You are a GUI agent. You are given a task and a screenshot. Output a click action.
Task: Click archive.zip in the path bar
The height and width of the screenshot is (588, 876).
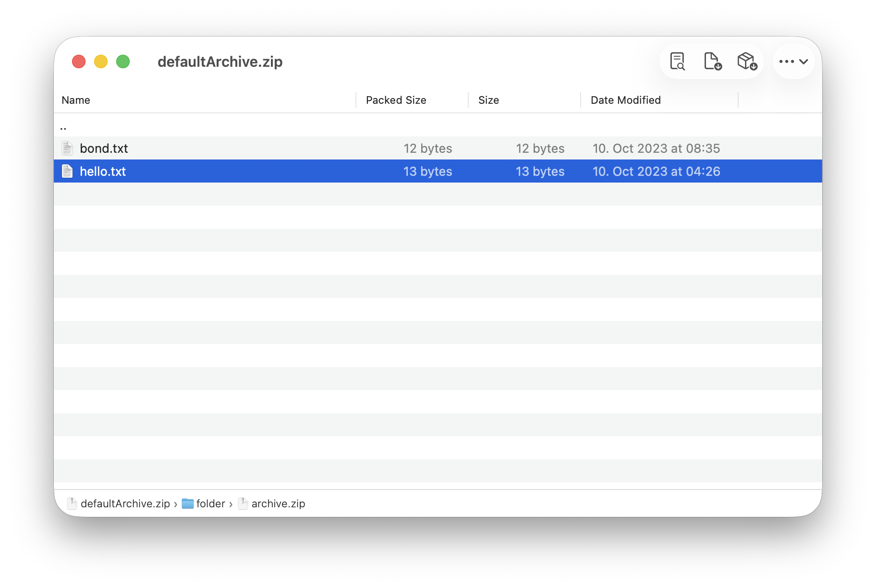(278, 503)
